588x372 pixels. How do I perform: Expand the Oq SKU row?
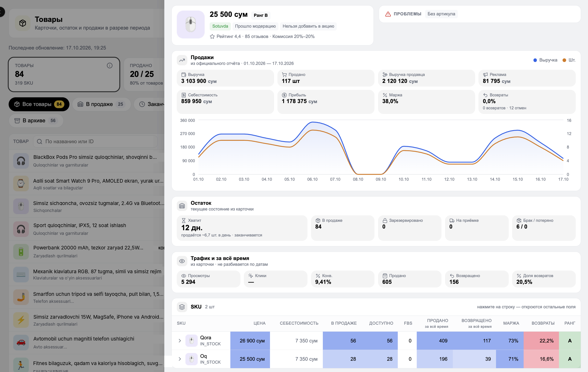[180, 359]
